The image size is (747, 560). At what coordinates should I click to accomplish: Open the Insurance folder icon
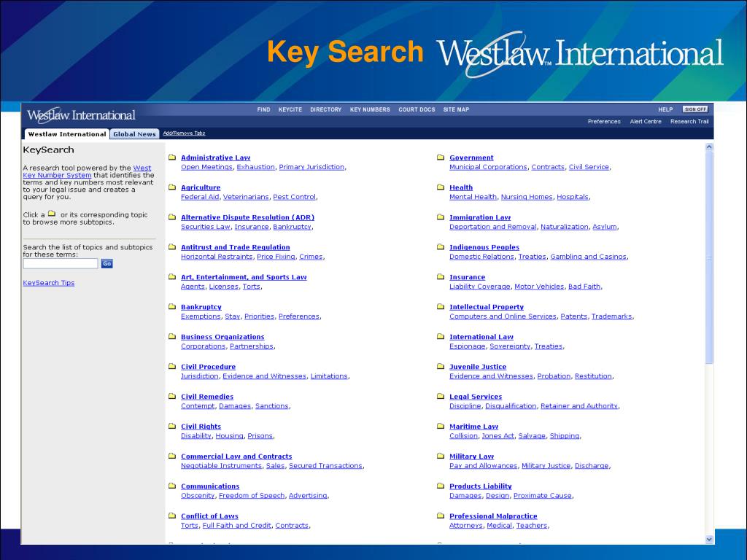pos(441,276)
